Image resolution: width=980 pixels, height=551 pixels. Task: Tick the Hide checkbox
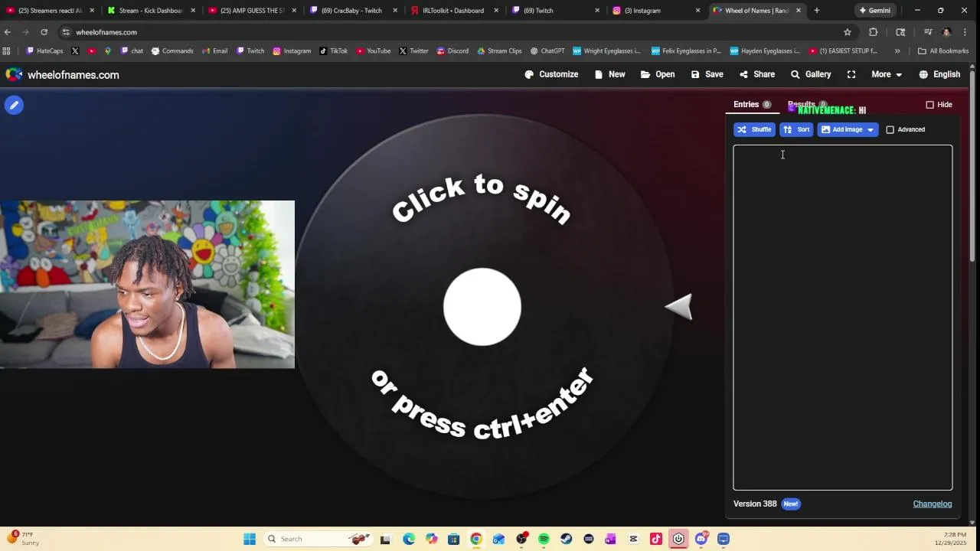coord(930,105)
